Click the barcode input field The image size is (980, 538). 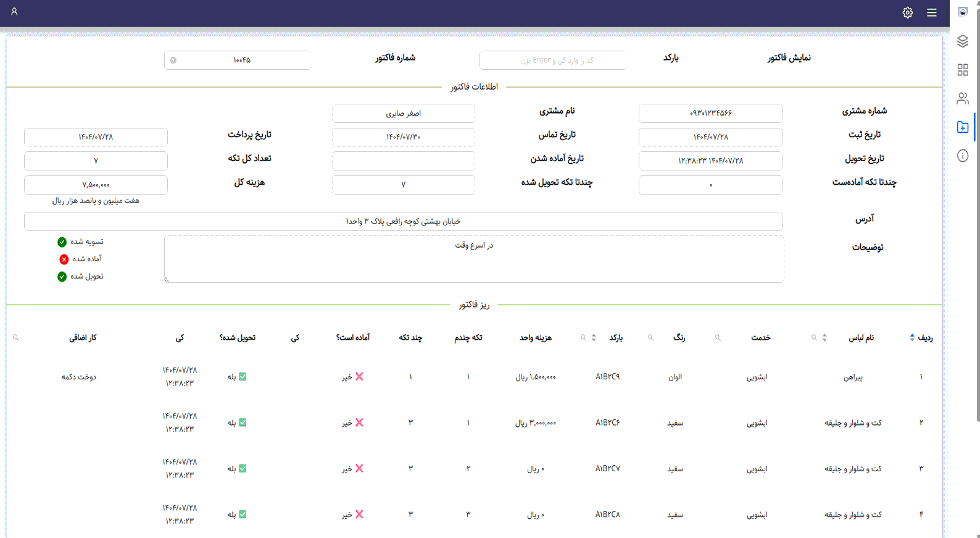pyautogui.click(x=552, y=61)
